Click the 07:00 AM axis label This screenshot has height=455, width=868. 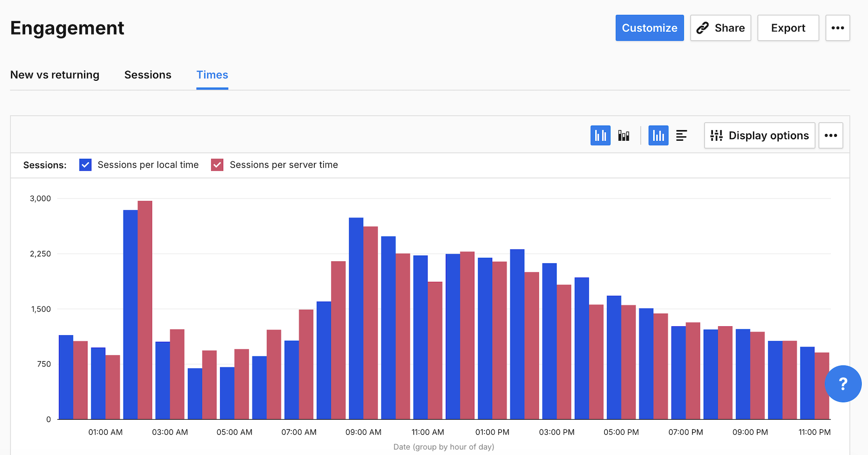(x=299, y=432)
